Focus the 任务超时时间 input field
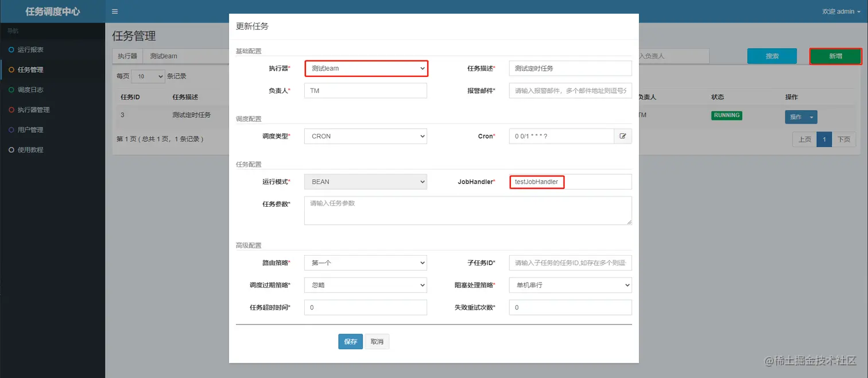Screen dimensions: 868x378 pyautogui.click(x=366, y=307)
